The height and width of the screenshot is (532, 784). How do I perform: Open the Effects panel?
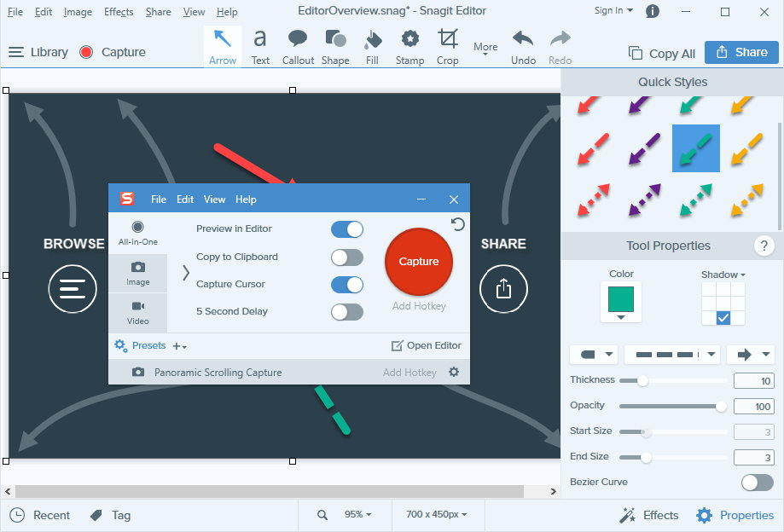[x=648, y=515]
